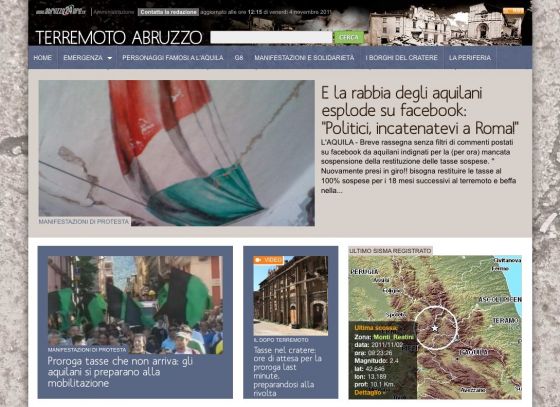The height and width of the screenshot is (407, 560).
Task: Click the lat 42.646 value
Action: 375,368
